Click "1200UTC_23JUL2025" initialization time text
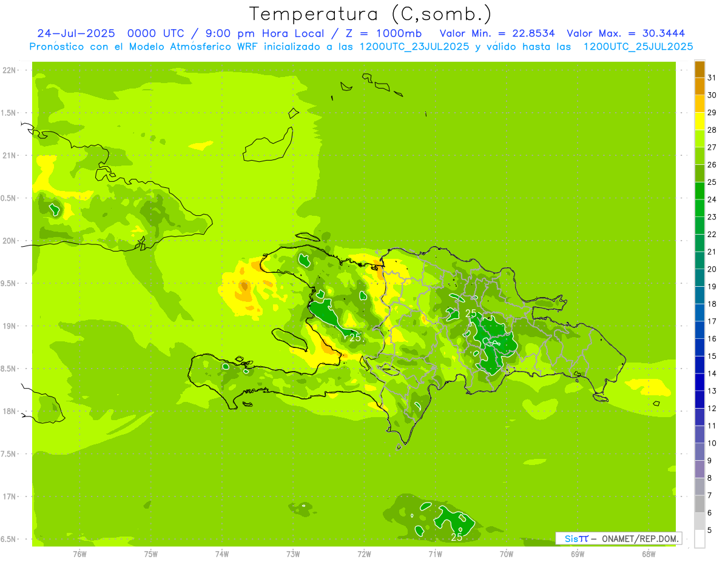 [x=414, y=47]
